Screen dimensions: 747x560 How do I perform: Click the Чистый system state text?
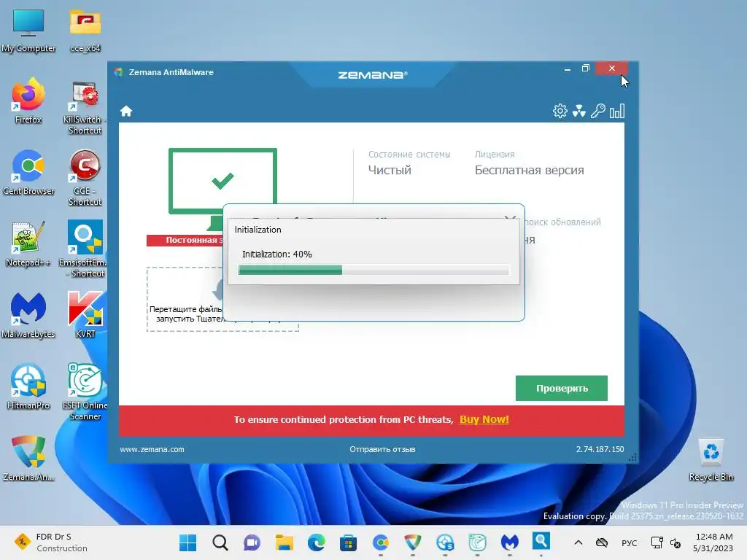390,170
